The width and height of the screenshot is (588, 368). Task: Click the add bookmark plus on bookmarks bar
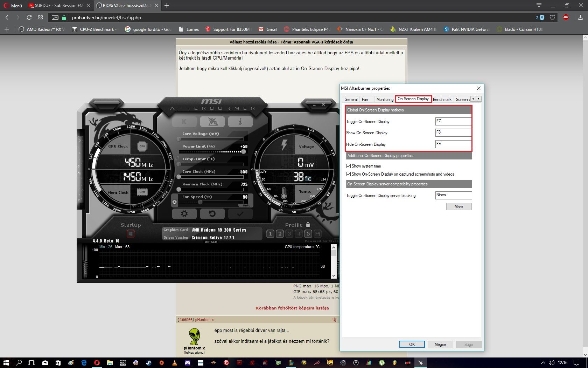[7, 29]
